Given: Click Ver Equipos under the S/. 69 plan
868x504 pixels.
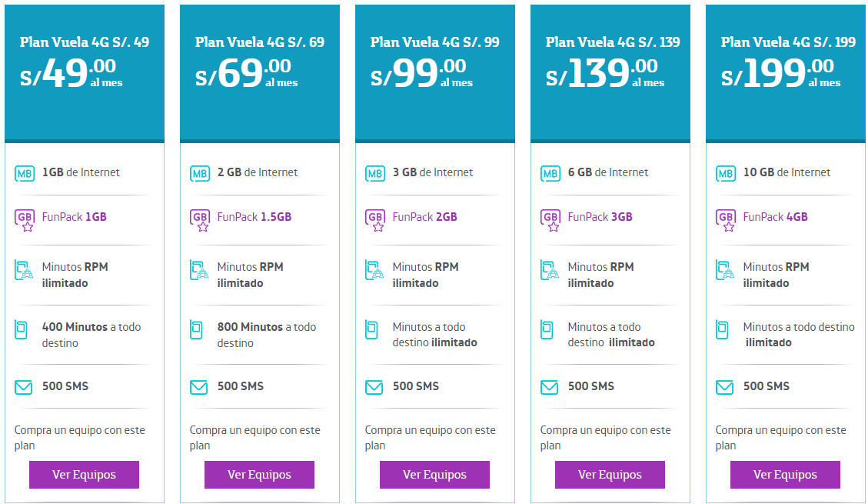Looking at the screenshot, I should pos(259,475).
